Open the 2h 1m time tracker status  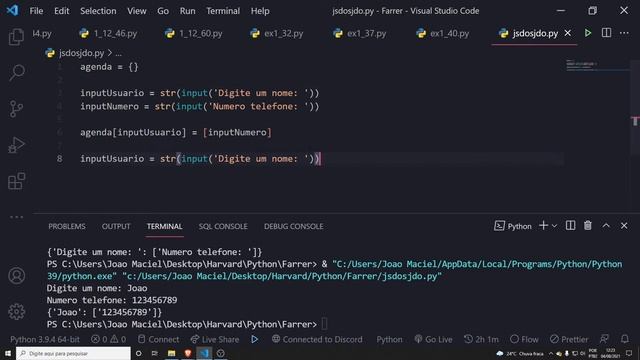click(x=482, y=339)
